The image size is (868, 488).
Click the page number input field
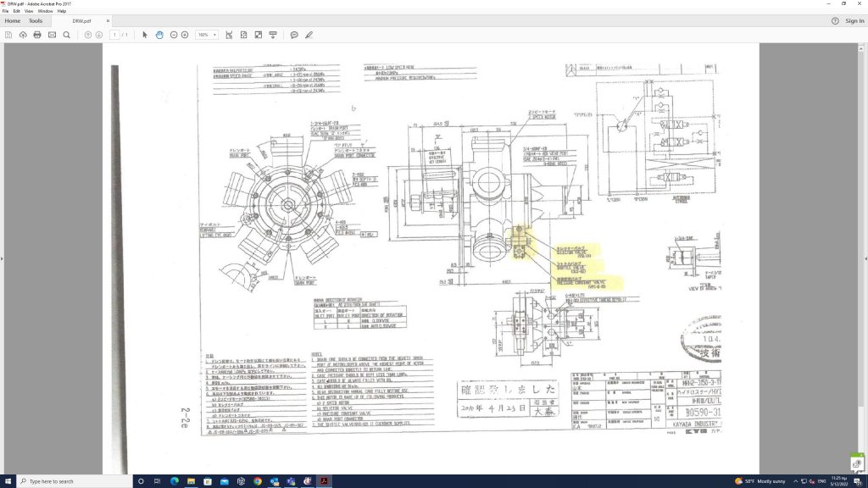pos(114,35)
